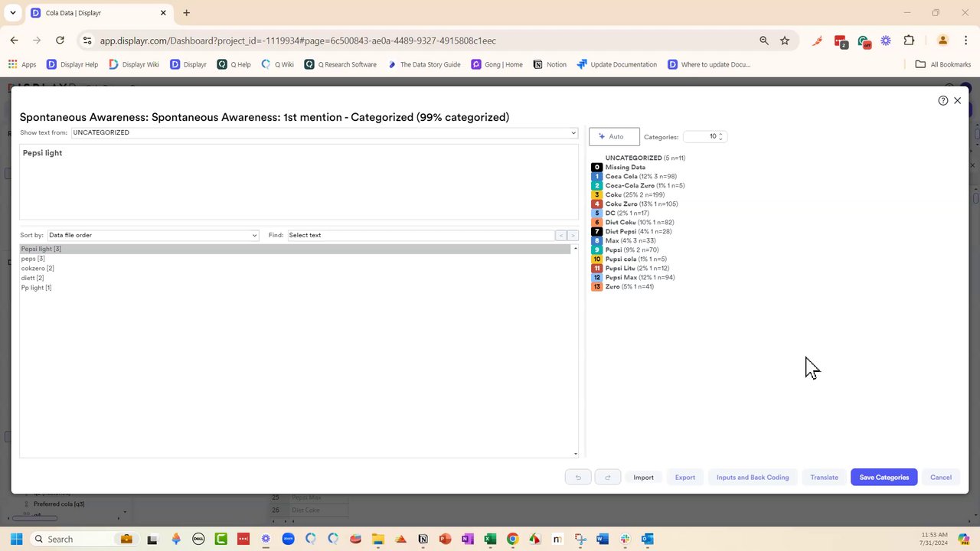Click the previous find result arrow

[561, 235]
